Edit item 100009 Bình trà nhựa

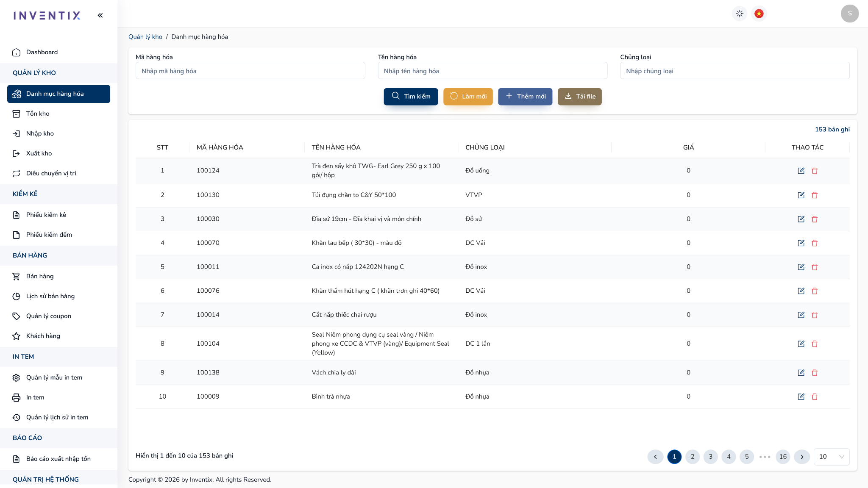pyautogui.click(x=801, y=396)
